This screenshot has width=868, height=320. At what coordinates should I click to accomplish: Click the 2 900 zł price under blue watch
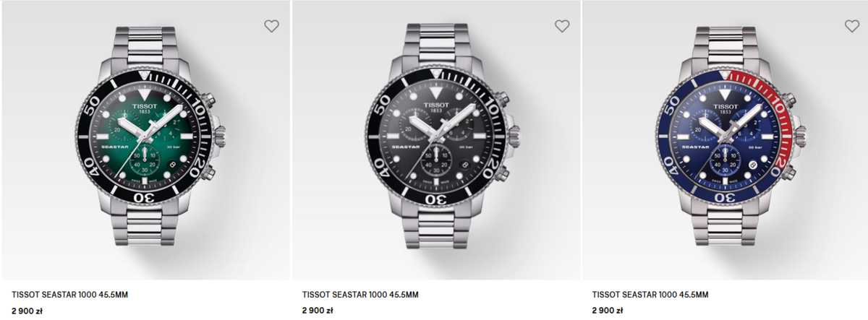coord(608,311)
